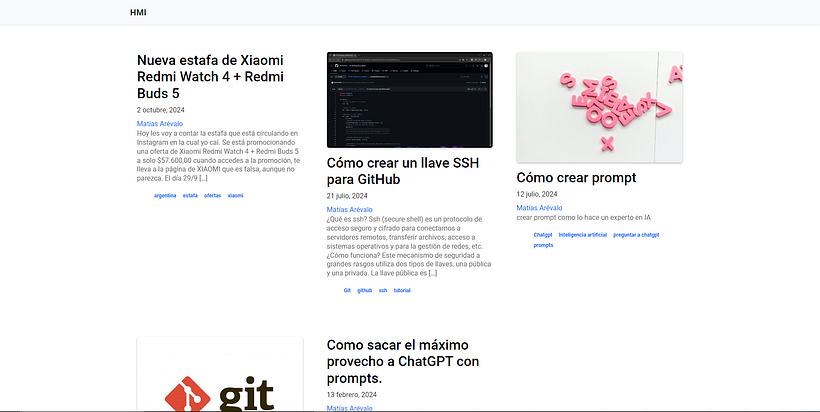Open post 'Cómo crear un llave SSH para GitHub'
Image resolution: width=820 pixels, height=412 pixels.
[403, 171]
